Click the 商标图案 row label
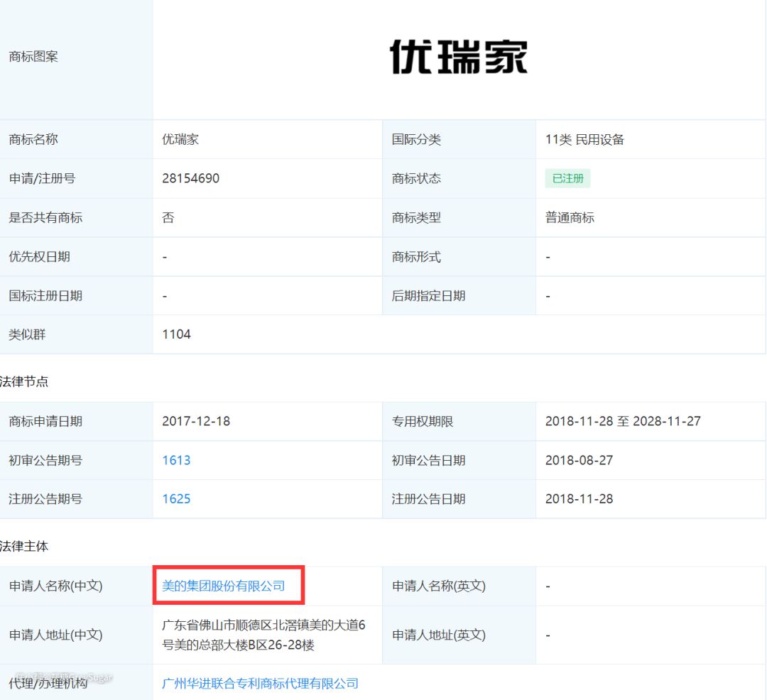The width and height of the screenshot is (767, 700). pyautogui.click(x=33, y=57)
